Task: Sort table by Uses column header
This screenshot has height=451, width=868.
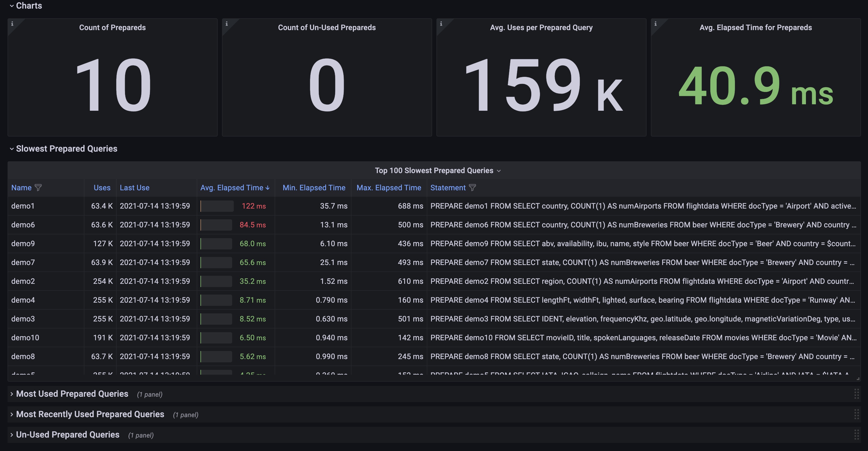Action: [x=102, y=188]
